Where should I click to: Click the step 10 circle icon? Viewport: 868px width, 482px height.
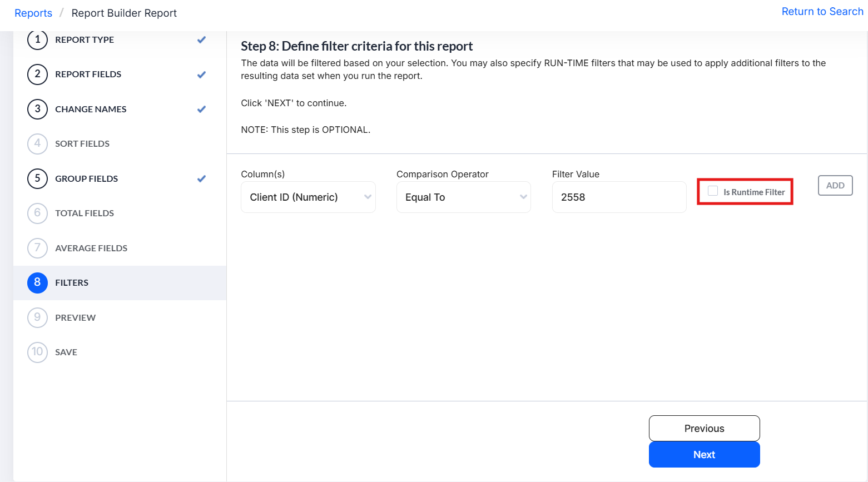coord(37,352)
